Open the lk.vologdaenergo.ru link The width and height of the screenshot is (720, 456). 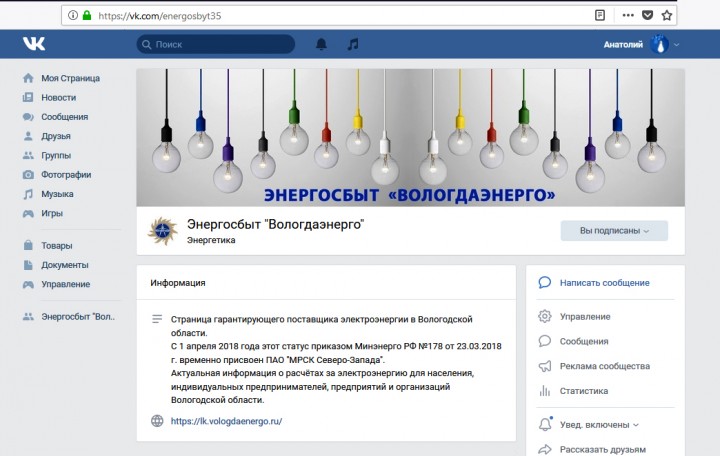(x=226, y=421)
